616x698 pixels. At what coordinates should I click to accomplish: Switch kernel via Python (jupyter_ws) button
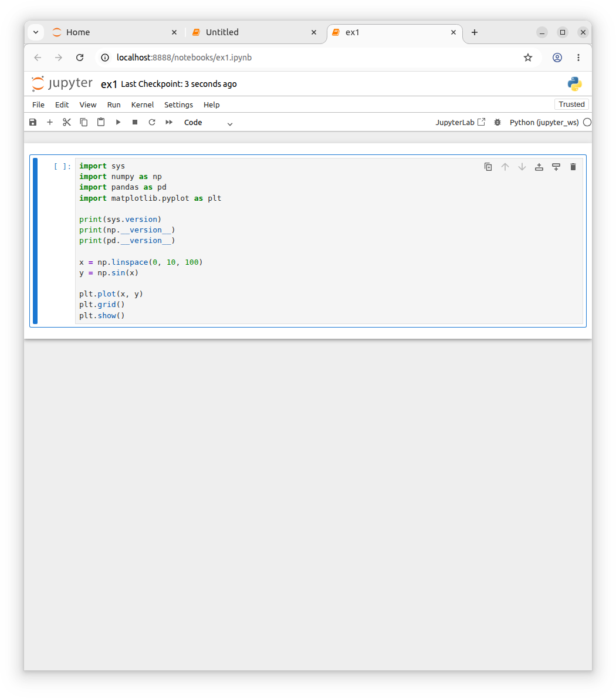tap(544, 123)
